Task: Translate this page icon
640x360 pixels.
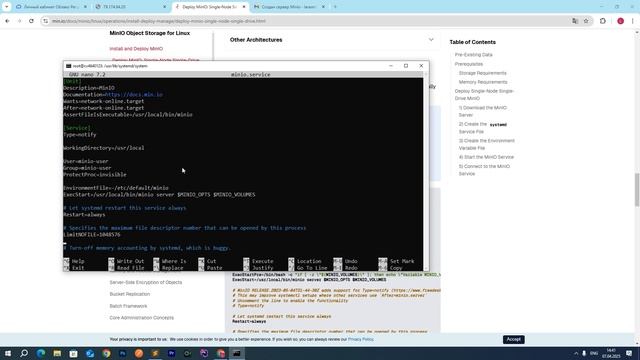Action: (575, 21)
